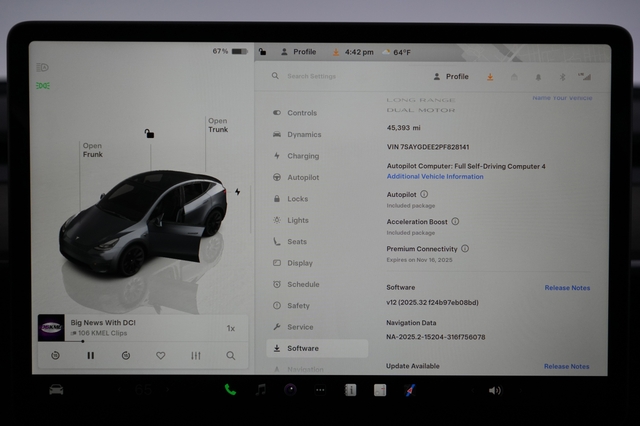Tap navigation data NA-2025.2-15204-316f756078

(436, 337)
